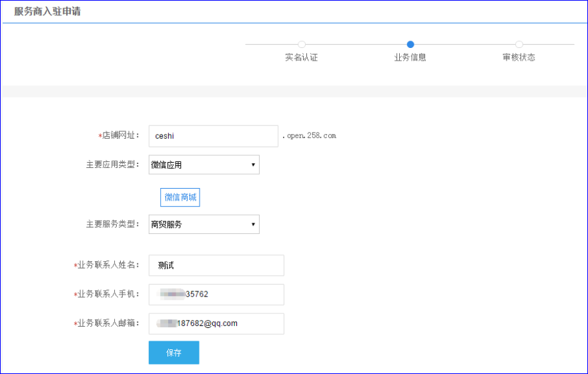Click the 店铺网址 label
588x374 pixels.
tap(119, 135)
